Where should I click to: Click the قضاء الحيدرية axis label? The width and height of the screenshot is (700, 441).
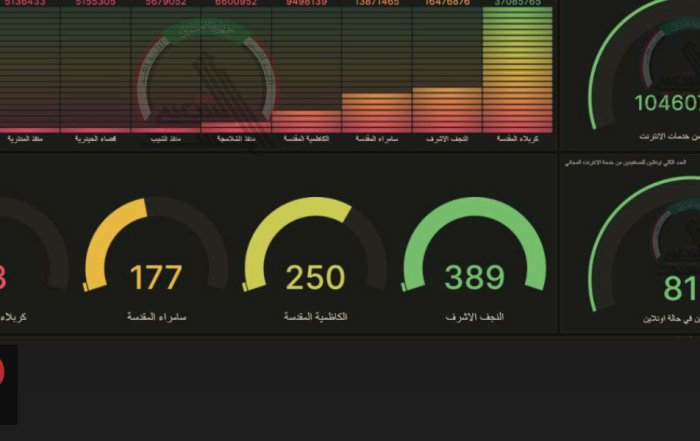[x=96, y=139]
